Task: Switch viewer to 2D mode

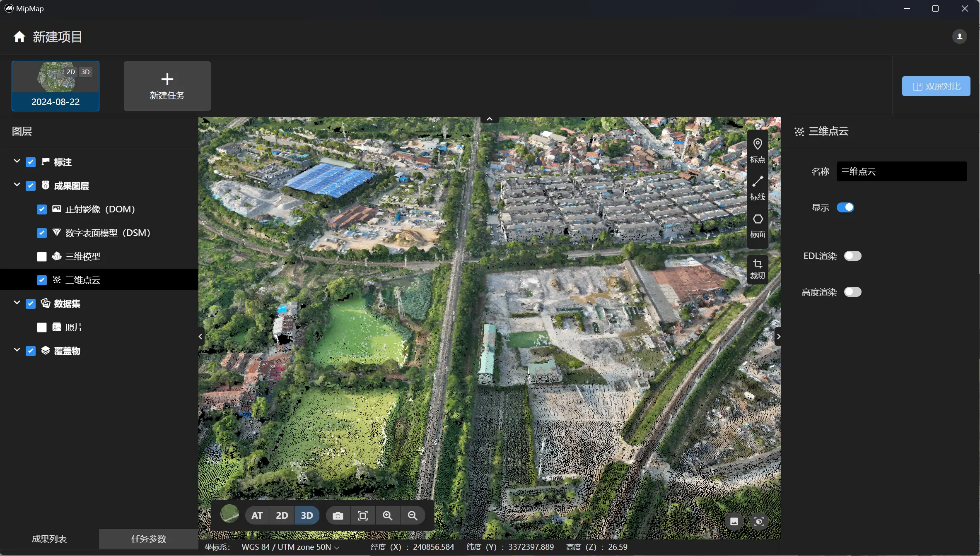Action: coord(282,515)
